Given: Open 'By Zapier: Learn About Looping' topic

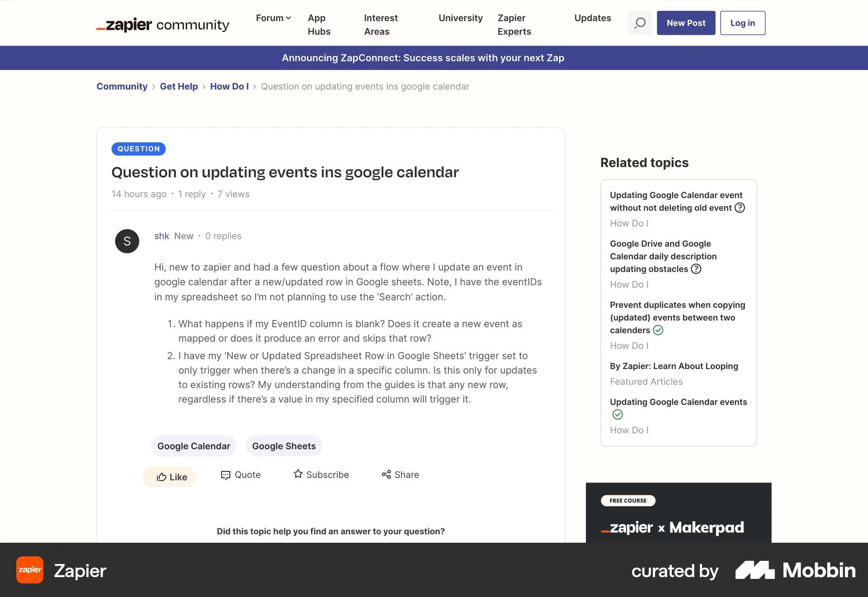Looking at the screenshot, I should [674, 366].
